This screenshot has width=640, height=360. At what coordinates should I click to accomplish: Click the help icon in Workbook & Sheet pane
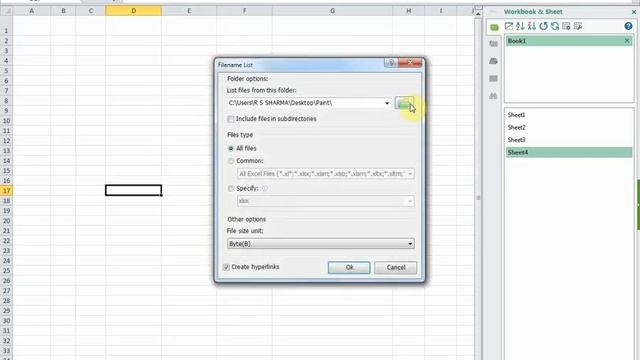coord(628,26)
